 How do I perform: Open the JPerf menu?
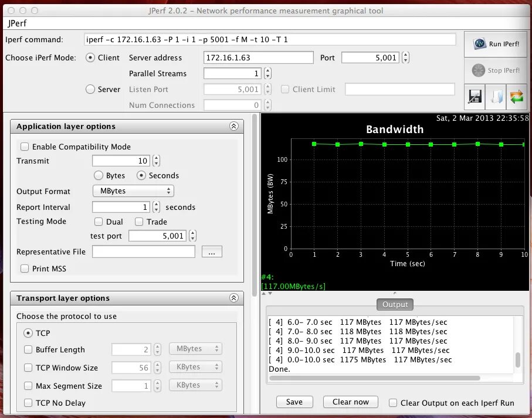[x=17, y=23]
